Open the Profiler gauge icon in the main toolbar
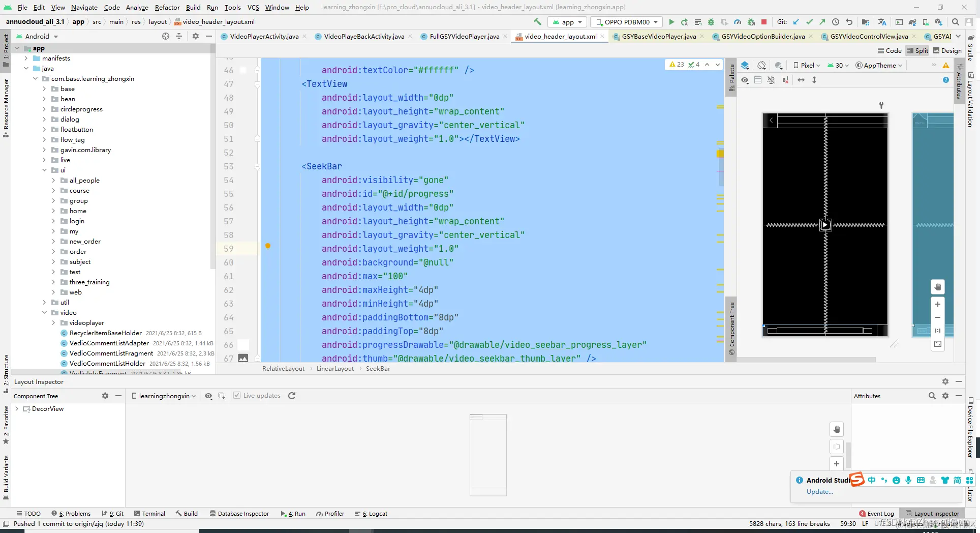Image resolution: width=980 pixels, height=533 pixels. [738, 22]
